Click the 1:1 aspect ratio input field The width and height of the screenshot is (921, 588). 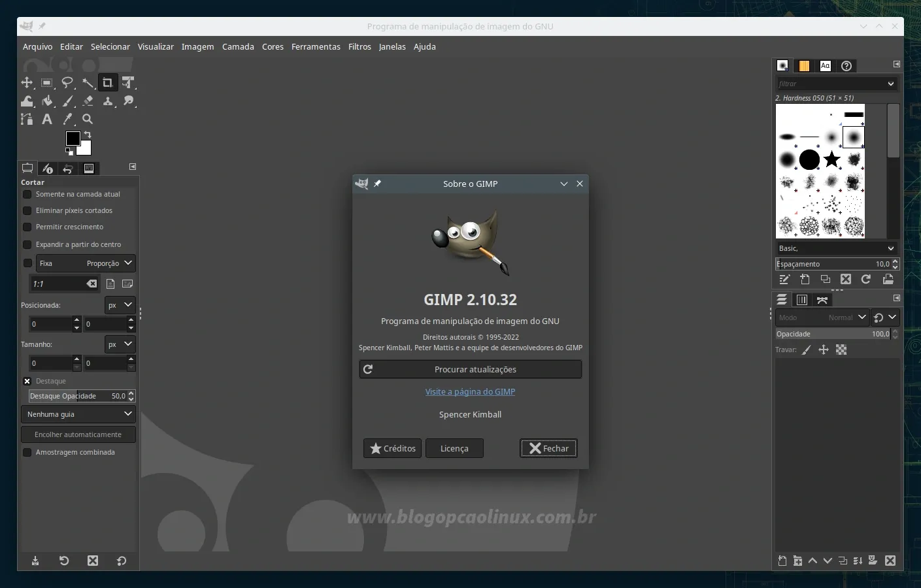[x=59, y=284]
